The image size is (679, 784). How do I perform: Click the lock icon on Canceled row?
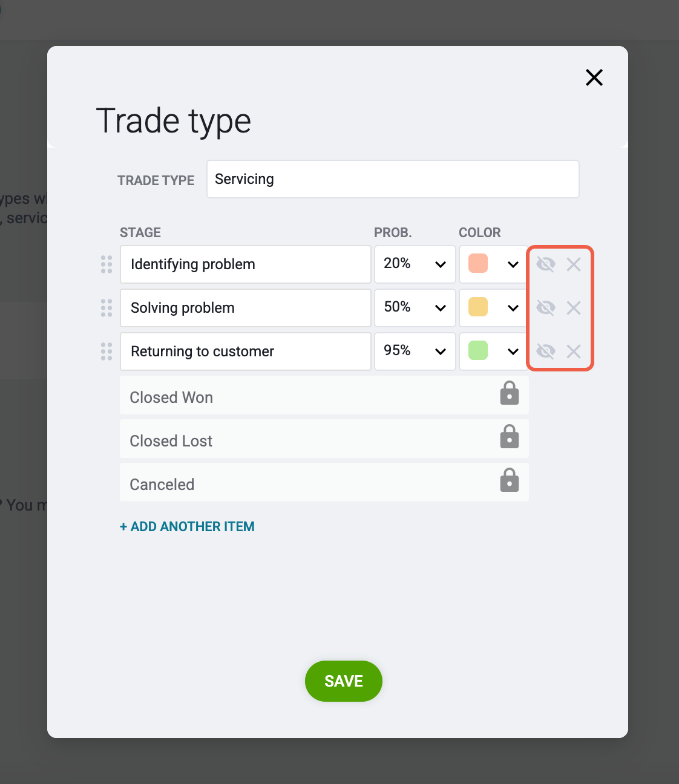click(510, 480)
